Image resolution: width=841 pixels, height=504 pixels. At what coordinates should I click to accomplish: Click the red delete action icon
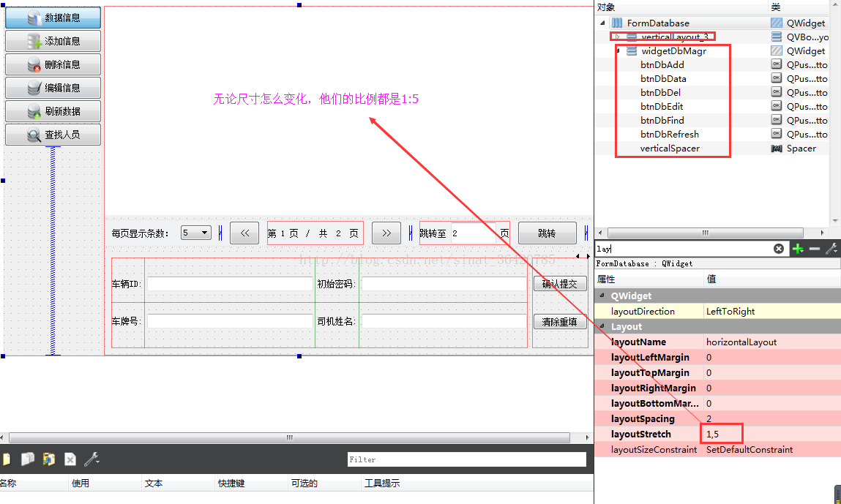pyautogui.click(x=70, y=459)
